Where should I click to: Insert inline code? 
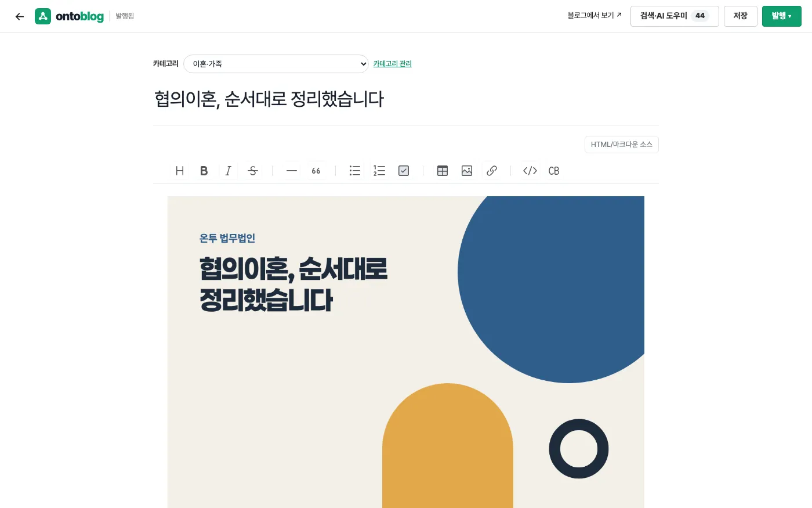(x=530, y=171)
